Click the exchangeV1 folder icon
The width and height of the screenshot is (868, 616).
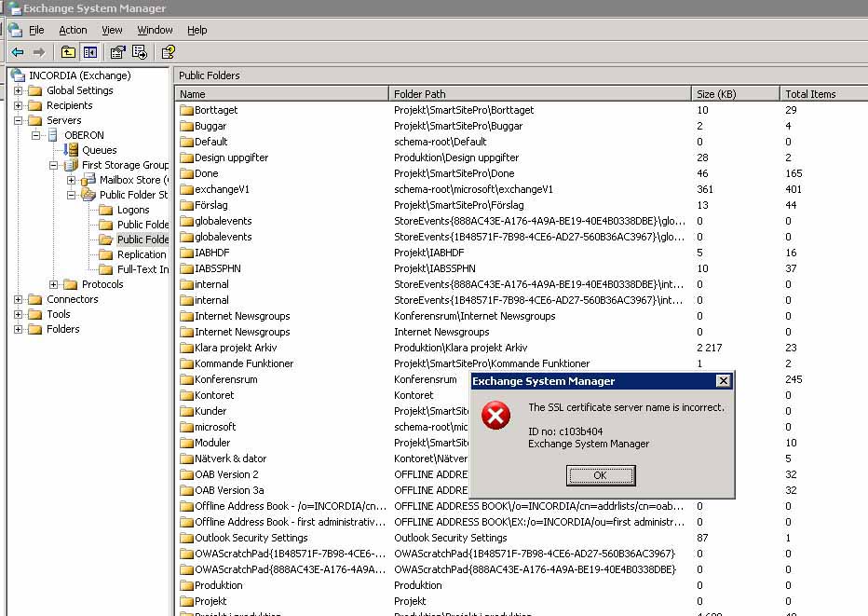[x=186, y=189]
